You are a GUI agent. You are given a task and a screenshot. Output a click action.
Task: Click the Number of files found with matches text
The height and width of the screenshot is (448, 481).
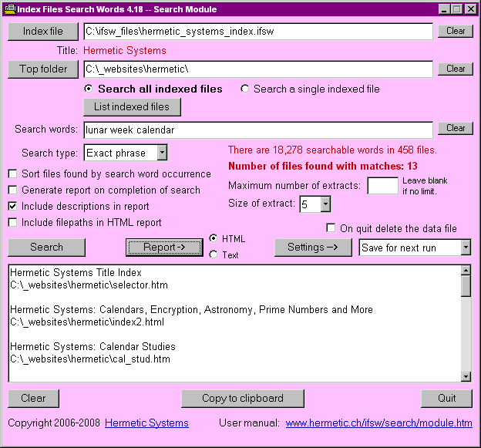click(323, 166)
